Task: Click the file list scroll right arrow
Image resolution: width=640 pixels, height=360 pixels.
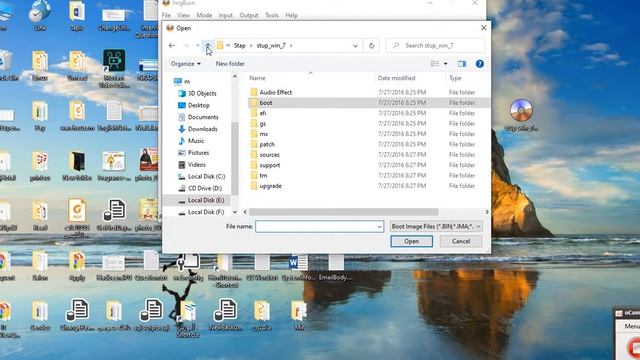Action: [487, 212]
